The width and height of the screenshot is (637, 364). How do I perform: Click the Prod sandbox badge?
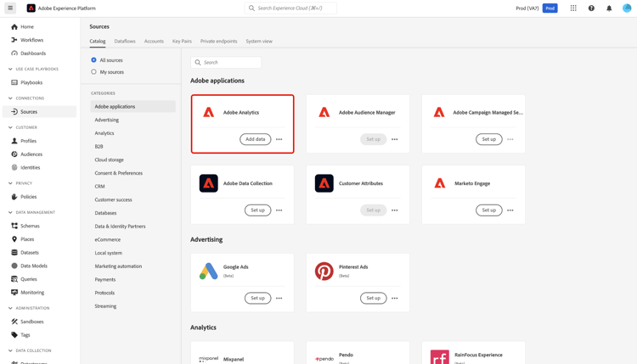[x=550, y=8]
